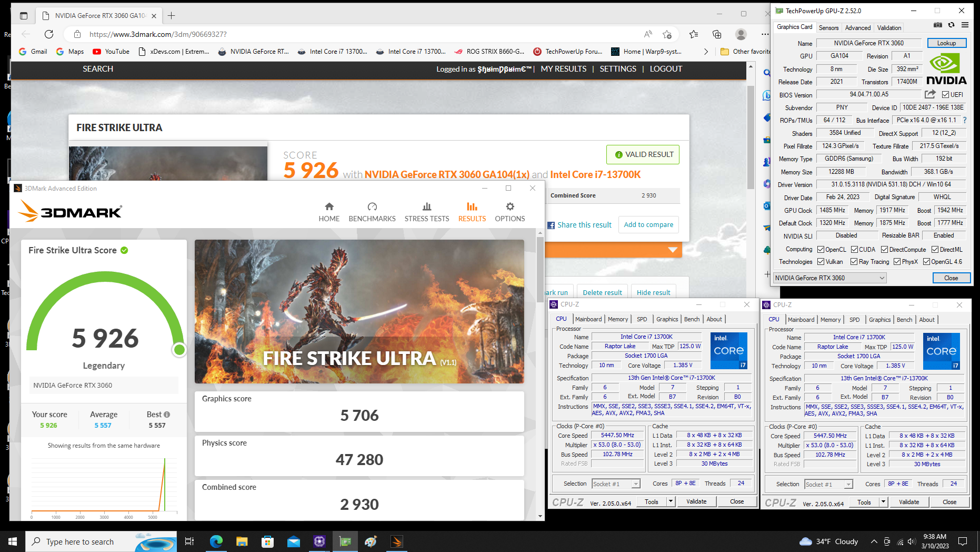Show hidden system tray icons
The height and width of the screenshot is (552, 980).
874,541
